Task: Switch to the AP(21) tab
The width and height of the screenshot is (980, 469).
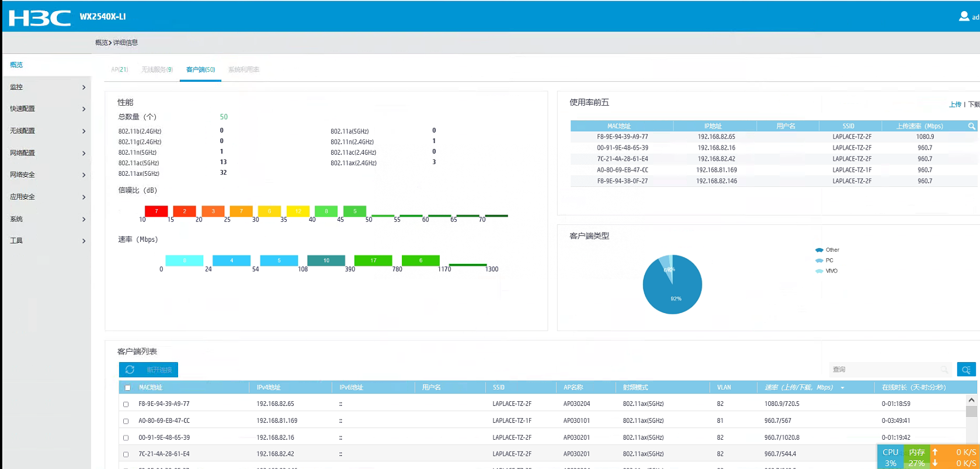Action: tap(119, 70)
